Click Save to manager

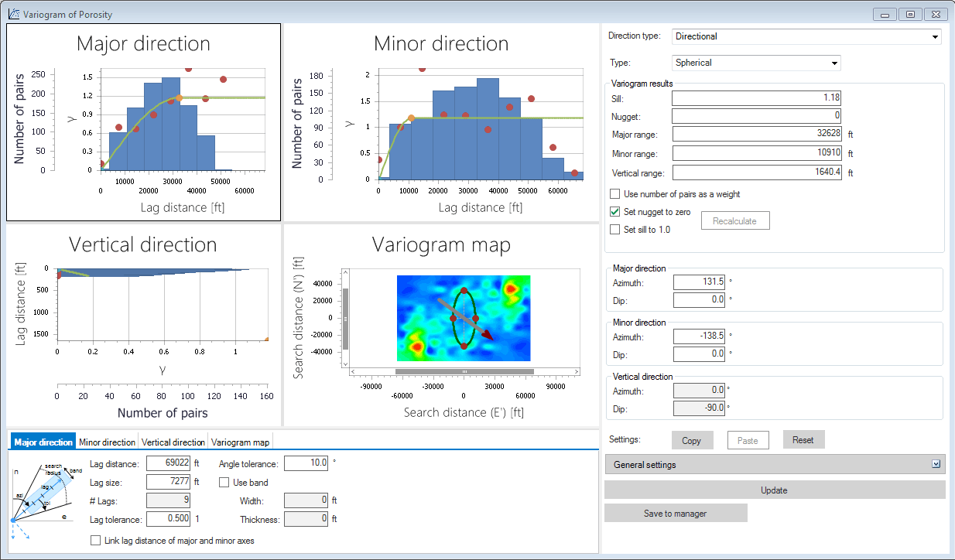(675, 514)
